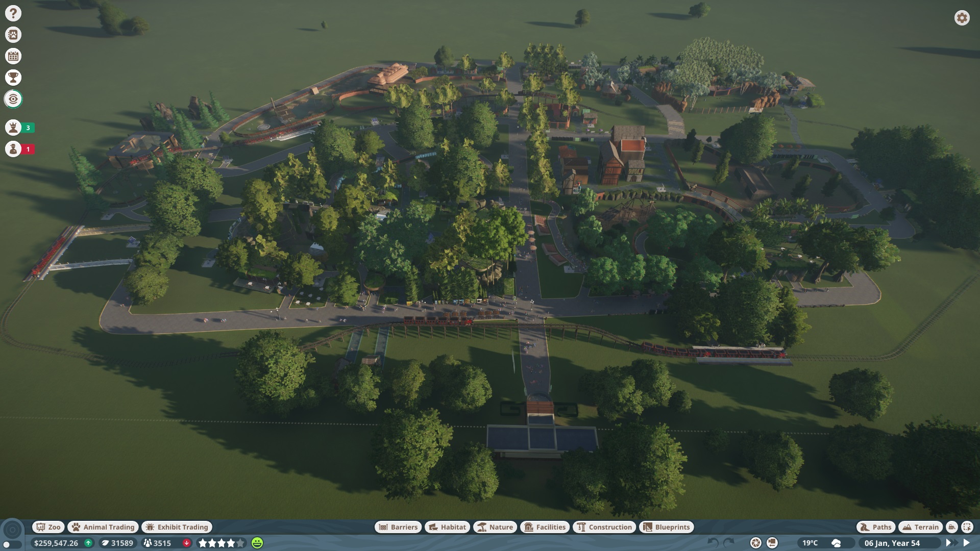Click the 19°C temperature readout
980x551 pixels.
[810, 543]
